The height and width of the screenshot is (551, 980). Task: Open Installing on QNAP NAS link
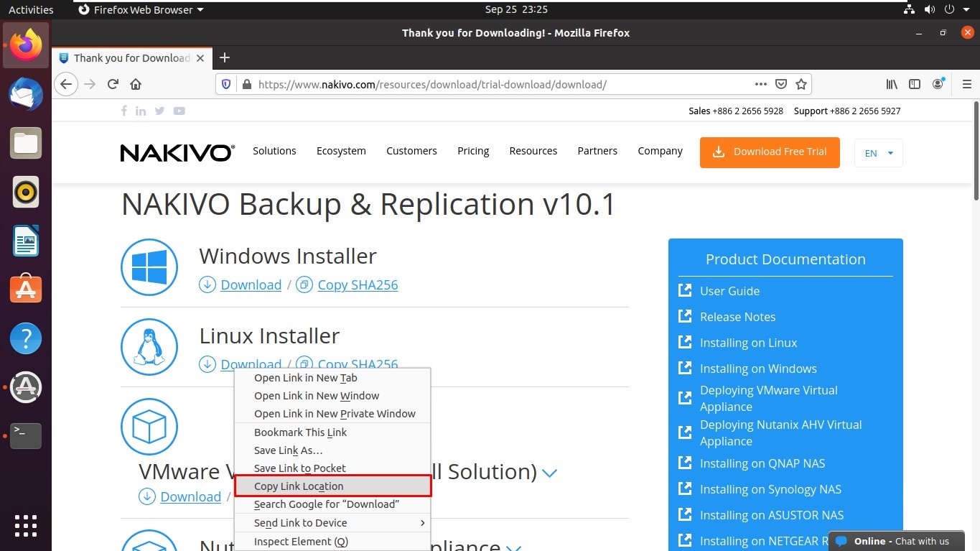coord(762,463)
